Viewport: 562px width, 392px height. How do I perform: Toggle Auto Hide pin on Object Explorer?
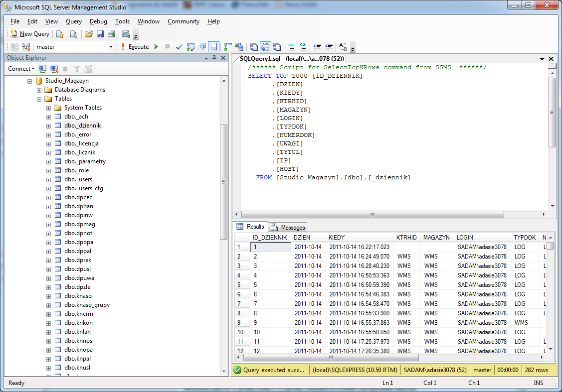point(214,58)
